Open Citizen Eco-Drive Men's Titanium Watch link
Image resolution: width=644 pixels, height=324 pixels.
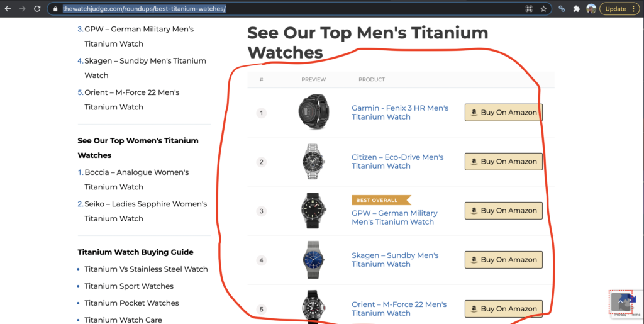pyautogui.click(x=397, y=162)
